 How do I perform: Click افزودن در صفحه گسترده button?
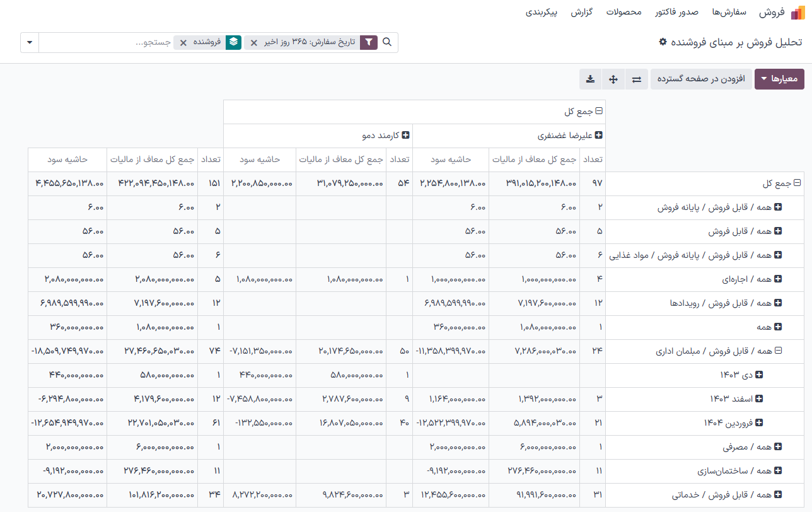[701, 79]
